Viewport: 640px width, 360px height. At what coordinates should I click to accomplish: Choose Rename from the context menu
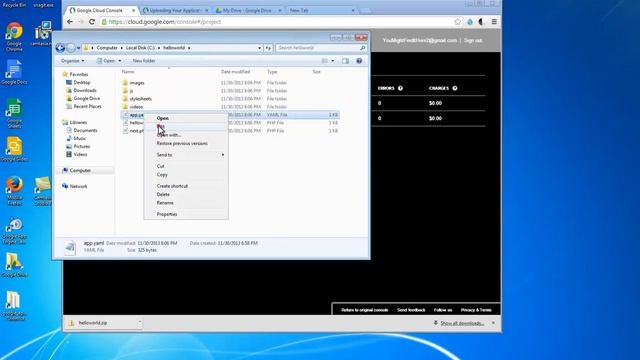[x=186, y=203]
